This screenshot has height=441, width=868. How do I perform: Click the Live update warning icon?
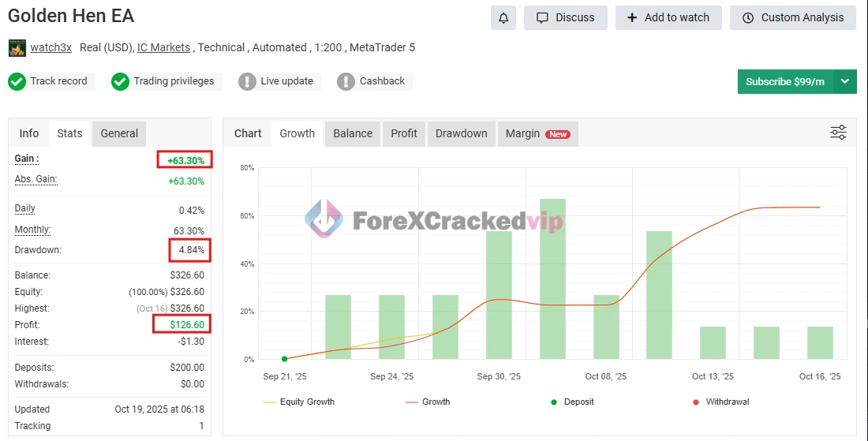(x=247, y=81)
